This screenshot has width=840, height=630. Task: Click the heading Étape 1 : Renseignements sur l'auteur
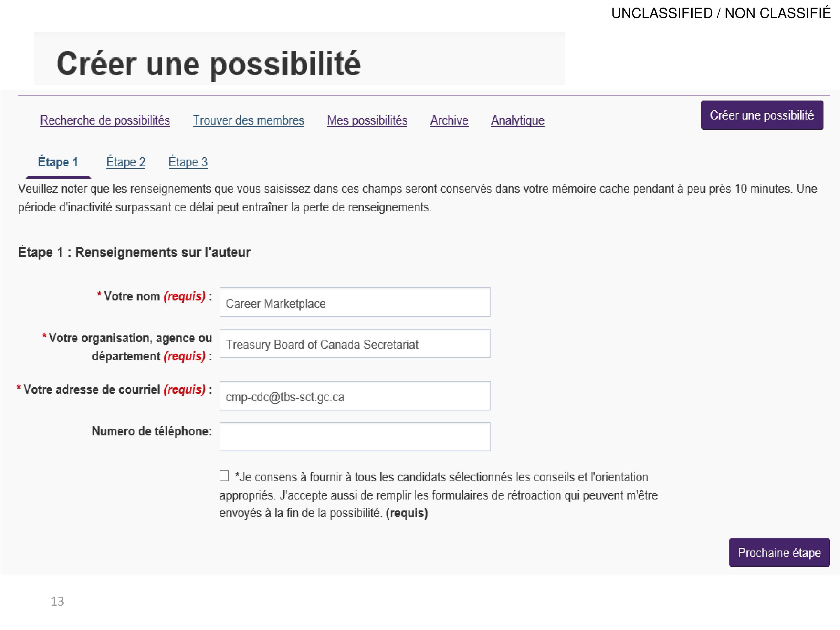click(x=134, y=253)
